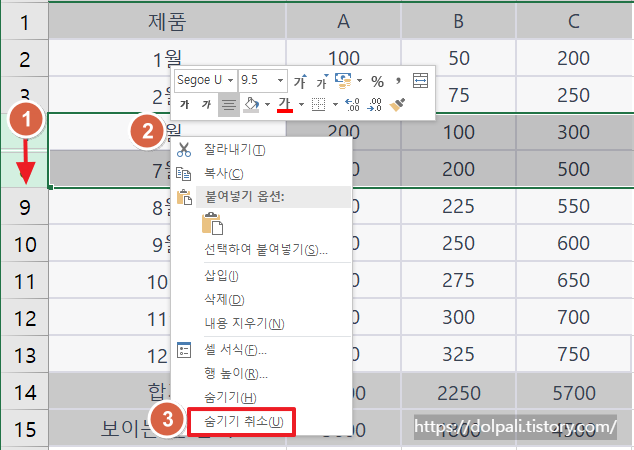
Task: Click cell with value 325
Action: pos(459,355)
